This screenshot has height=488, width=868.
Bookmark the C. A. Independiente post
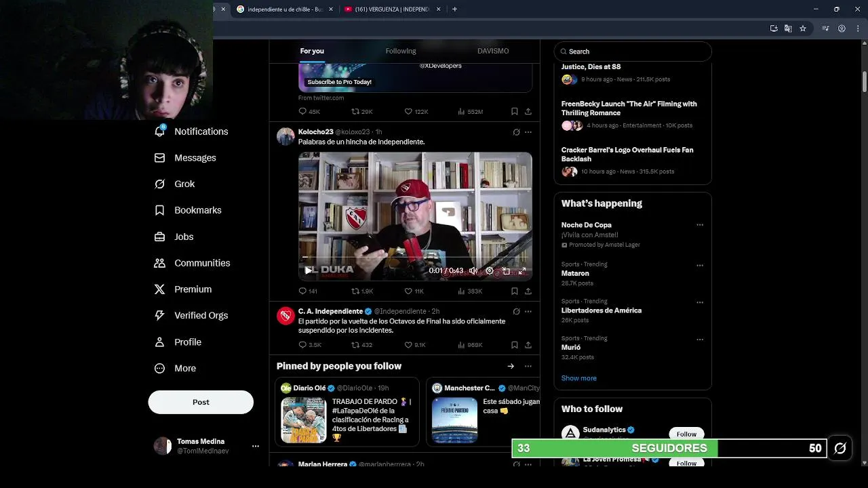pos(514,345)
